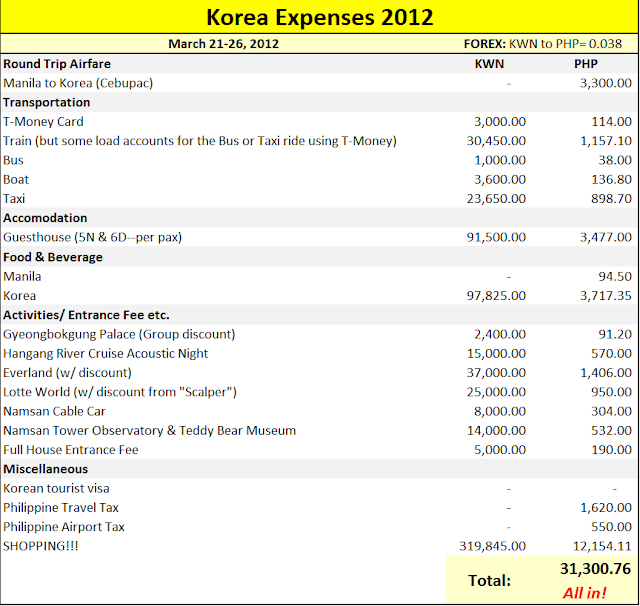Select the 'T-Money Card' row label

[x=43, y=122]
